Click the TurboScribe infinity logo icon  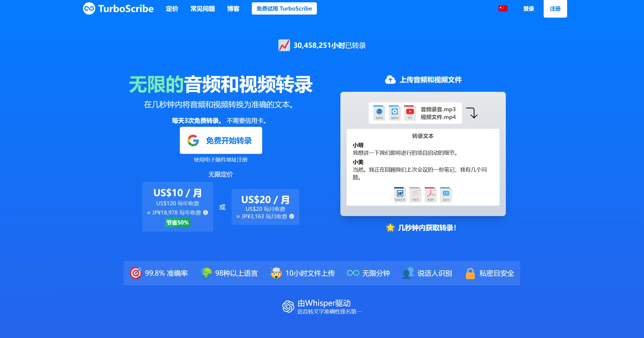pyautogui.click(x=89, y=8)
